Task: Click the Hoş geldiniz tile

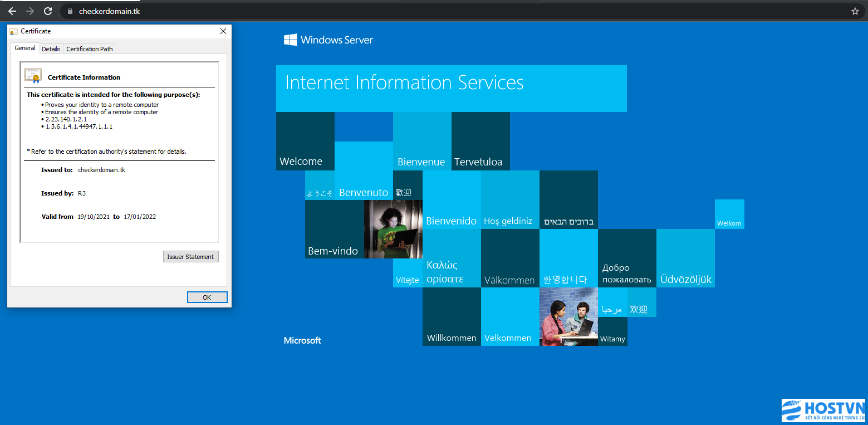Action: 510,199
